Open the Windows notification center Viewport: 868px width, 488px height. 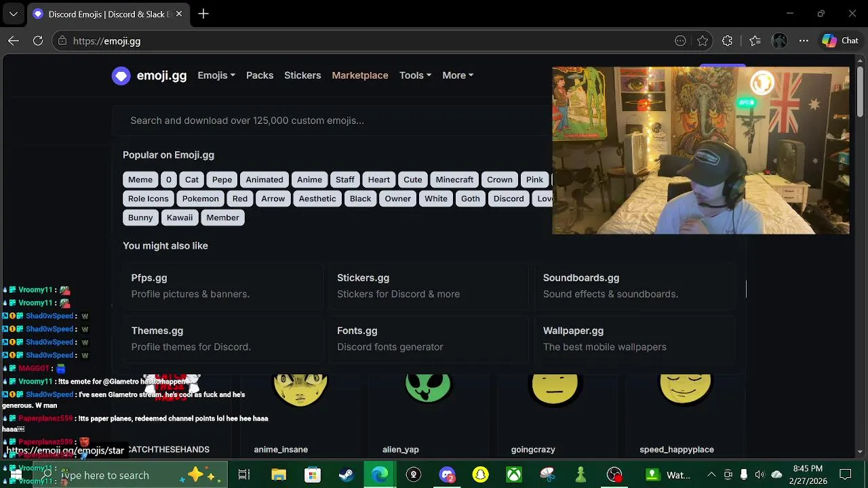[x=846, y=475]
